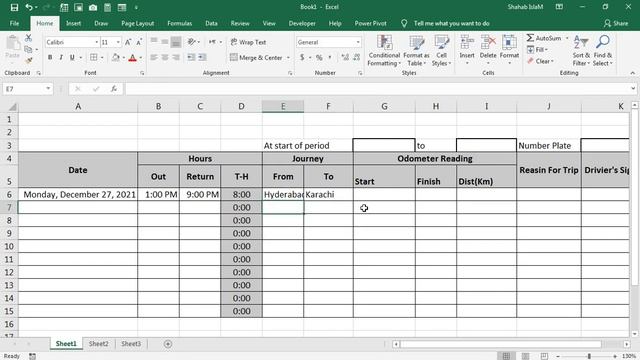The width and height of the screenshot is (640, 360).
Task: Click the Clear button in Editing group
Action: click(540, 61)
